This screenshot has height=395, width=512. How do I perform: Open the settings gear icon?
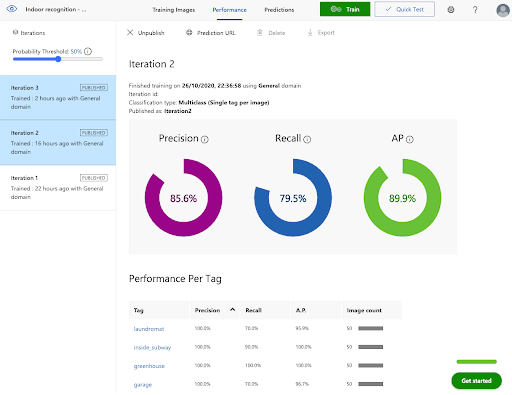[451, 9]
